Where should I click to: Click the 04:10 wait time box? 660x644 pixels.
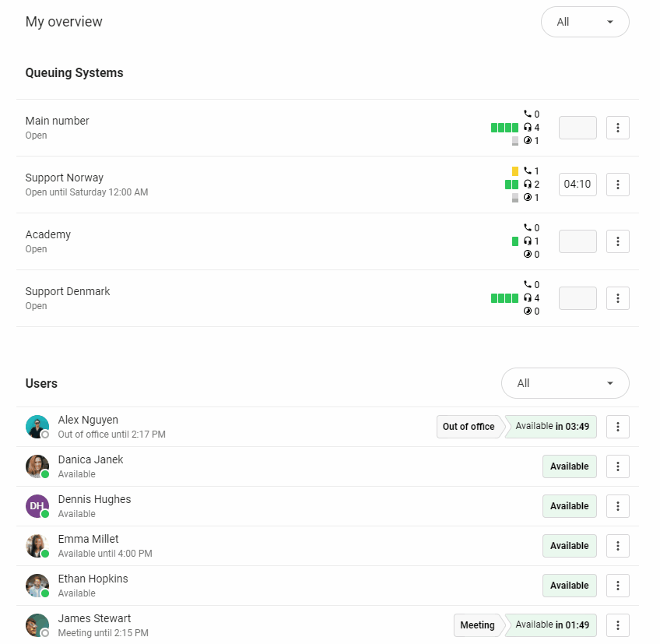577,185
